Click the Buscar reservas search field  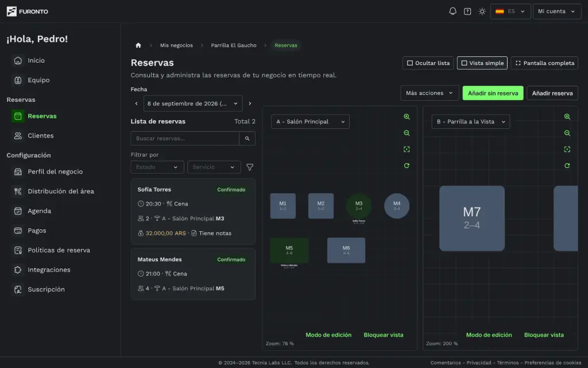tap(185, 139)
